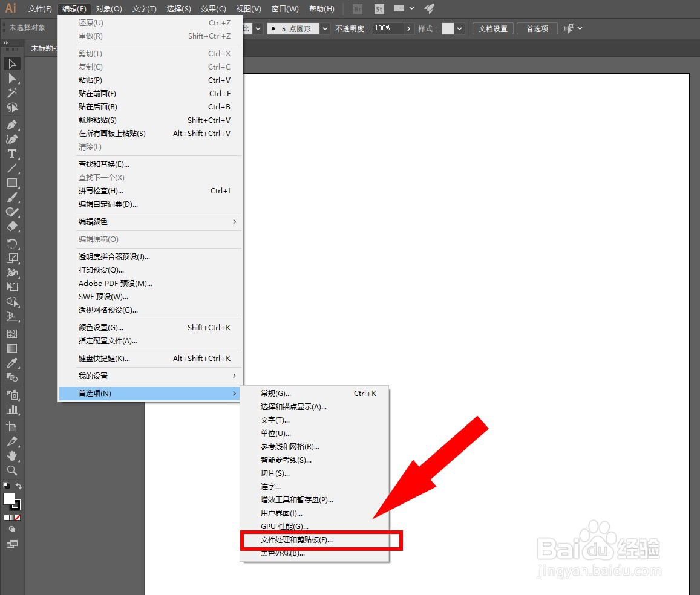Open the 对象(O) menu
The width and height of the screenshot is (700, 595).
(109, 9)
